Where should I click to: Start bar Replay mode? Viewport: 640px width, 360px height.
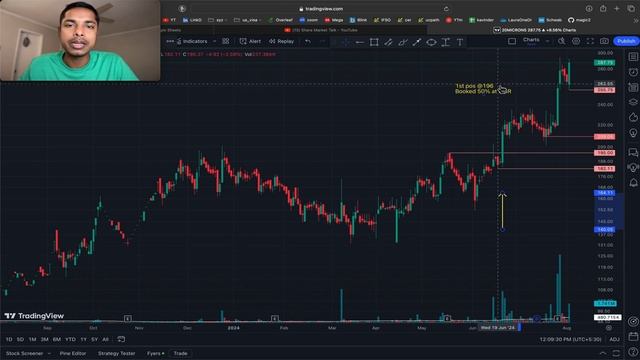(282, 41)
